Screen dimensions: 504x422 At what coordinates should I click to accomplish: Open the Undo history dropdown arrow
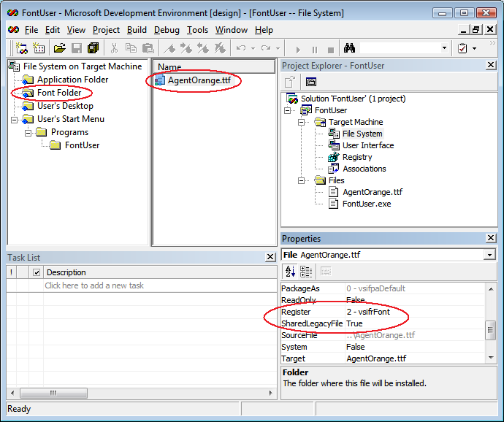click(x=253, y=48)
